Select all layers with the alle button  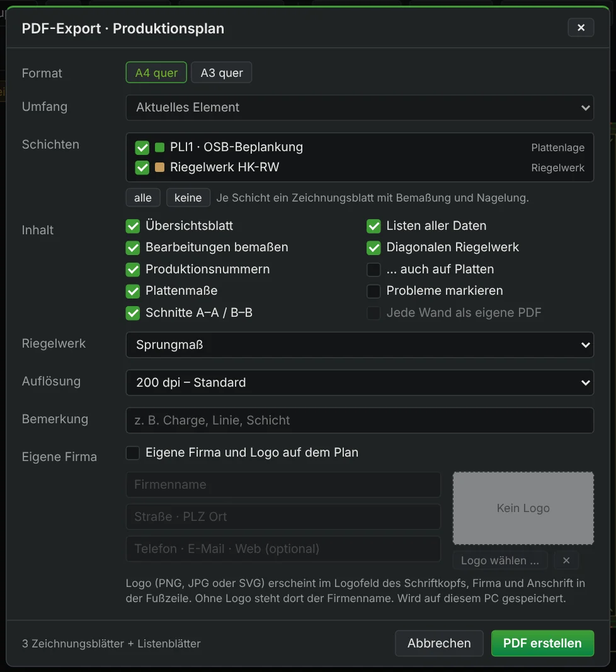click(x=143, y=198)
